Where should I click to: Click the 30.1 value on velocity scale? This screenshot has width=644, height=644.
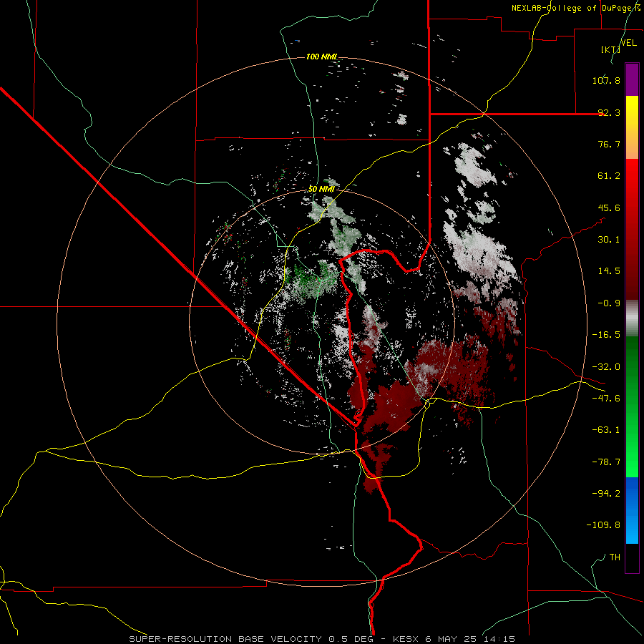pos(609,240)
